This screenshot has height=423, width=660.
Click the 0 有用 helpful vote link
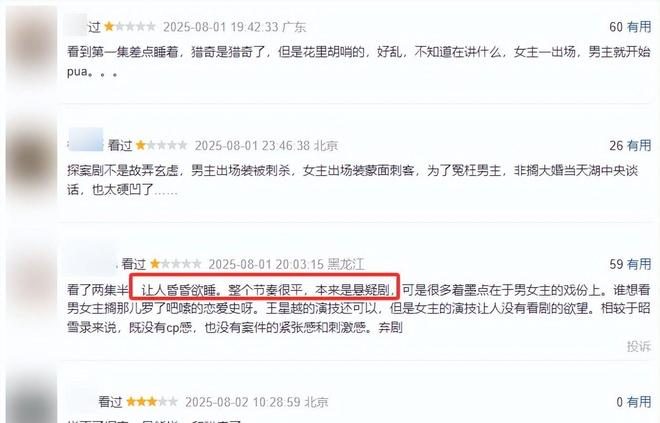point(634,402)
